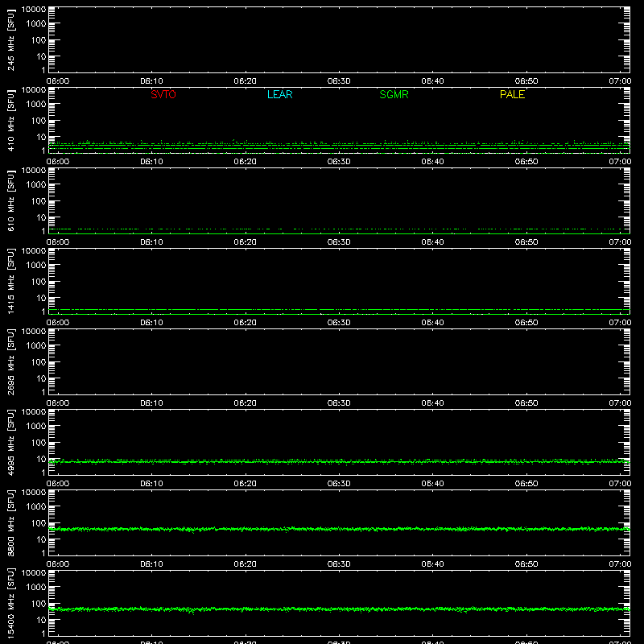Click the 06:30 time label under 4995 MHz panel
Viewport: 644px width, 644px height.
point(339,484)
